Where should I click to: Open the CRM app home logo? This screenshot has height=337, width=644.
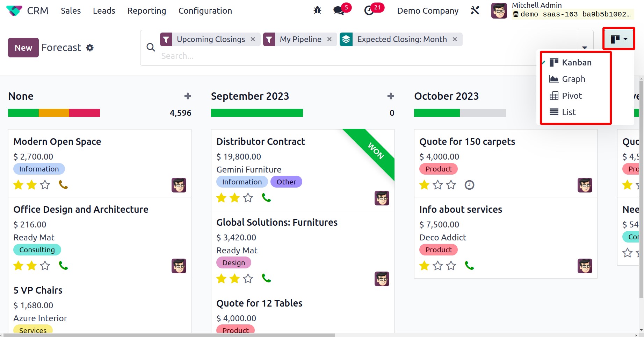14,11
